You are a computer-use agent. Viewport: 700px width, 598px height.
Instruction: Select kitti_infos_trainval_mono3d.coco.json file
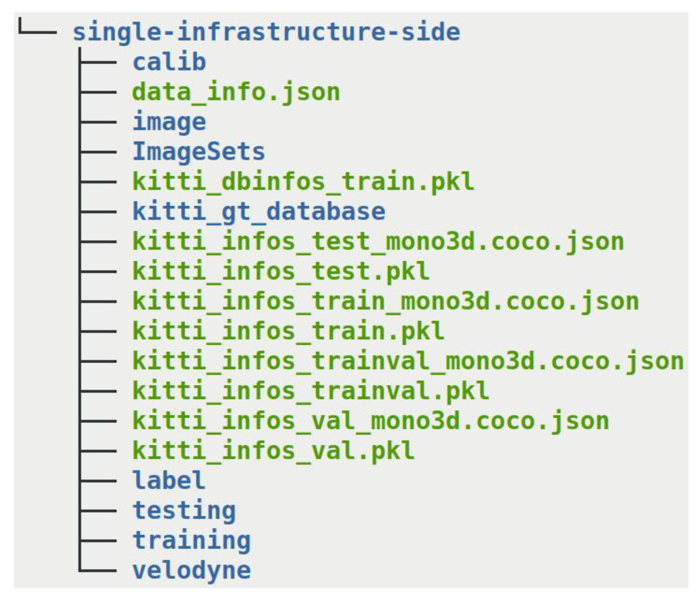click(408, 361)
